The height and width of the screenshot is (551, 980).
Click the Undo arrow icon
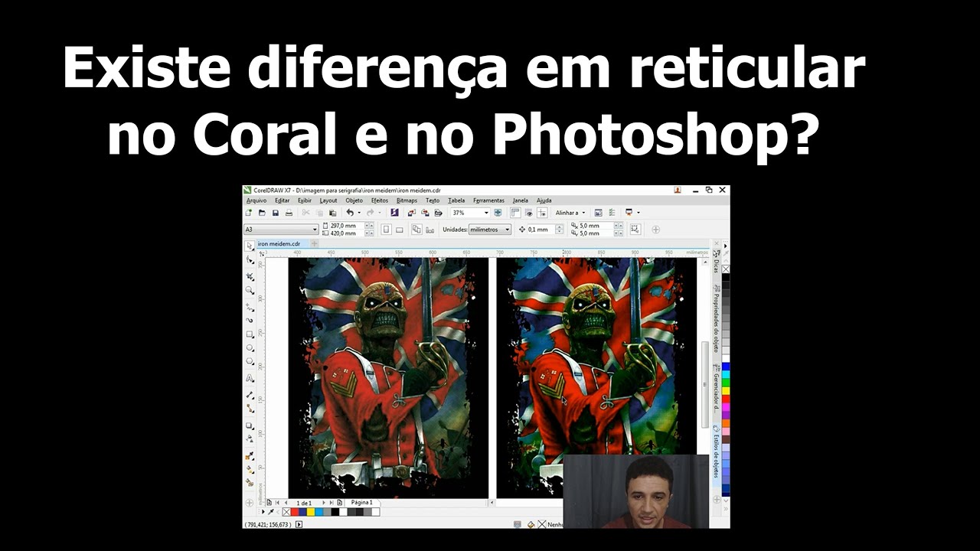(350, 213)
